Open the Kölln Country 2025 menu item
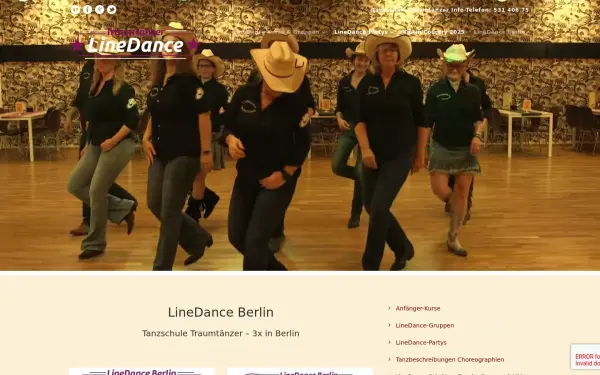The image size is (600, 375). pyautogui.click(x=433, y=32)
